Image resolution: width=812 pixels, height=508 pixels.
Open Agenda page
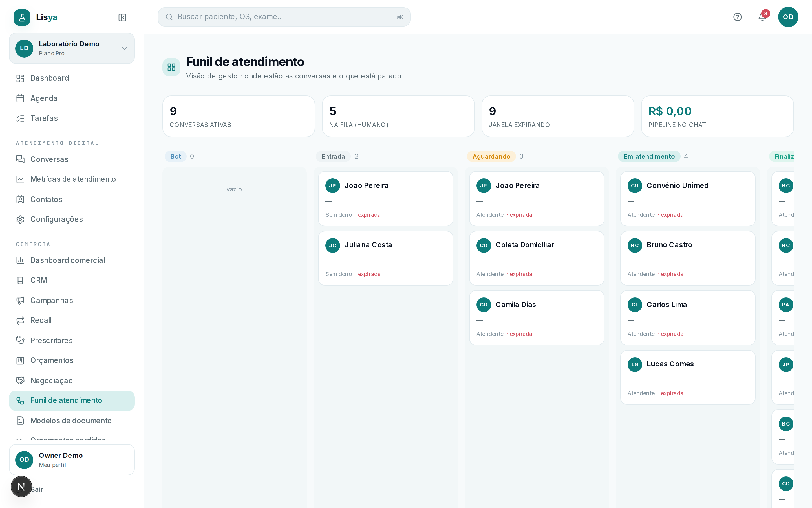pyautogui.click(x=72, y=98)
